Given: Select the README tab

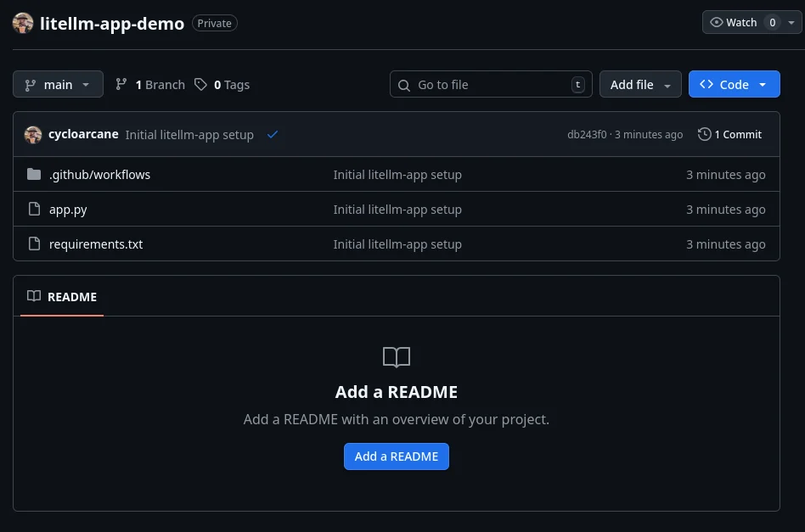Looking at the screenshot, I should click(62, 296).
